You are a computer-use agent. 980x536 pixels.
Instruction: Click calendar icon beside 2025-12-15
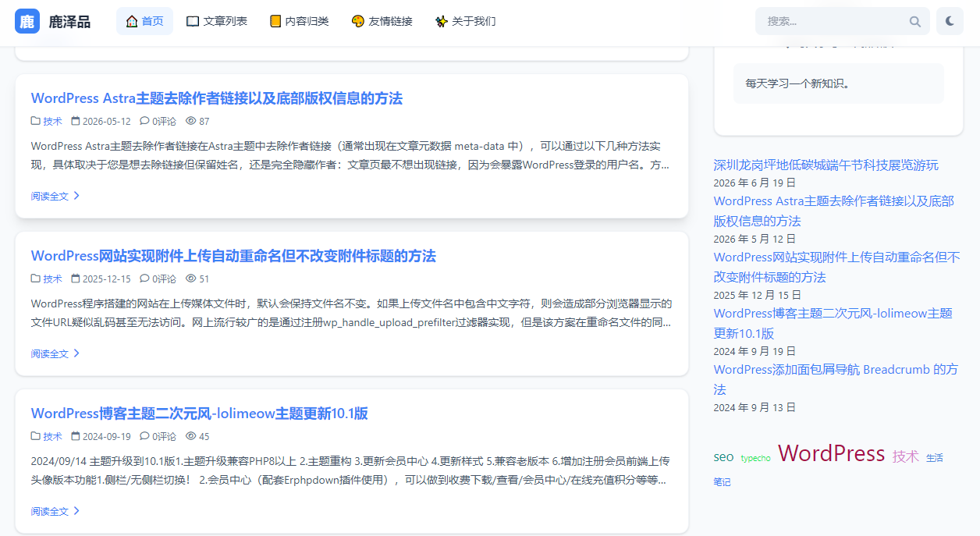pos(76,279)
